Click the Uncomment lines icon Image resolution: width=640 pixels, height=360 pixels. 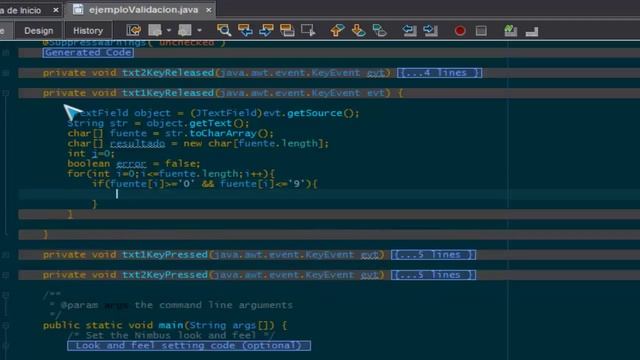click(x=532, y=31)
